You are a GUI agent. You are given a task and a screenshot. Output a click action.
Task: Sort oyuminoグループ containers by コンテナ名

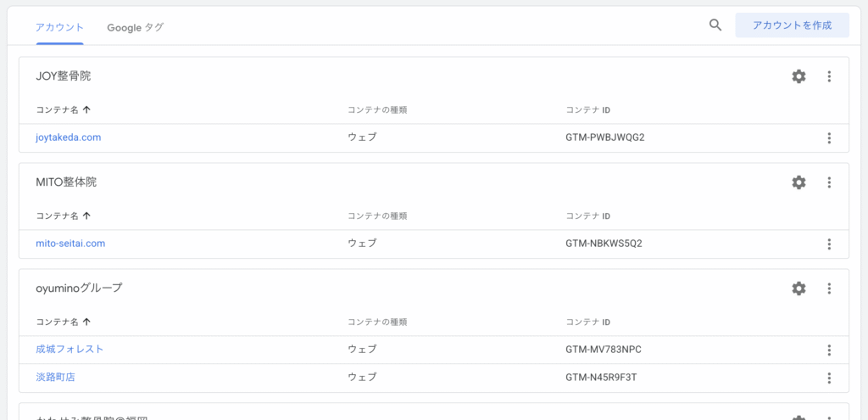[x=63, y=322]
